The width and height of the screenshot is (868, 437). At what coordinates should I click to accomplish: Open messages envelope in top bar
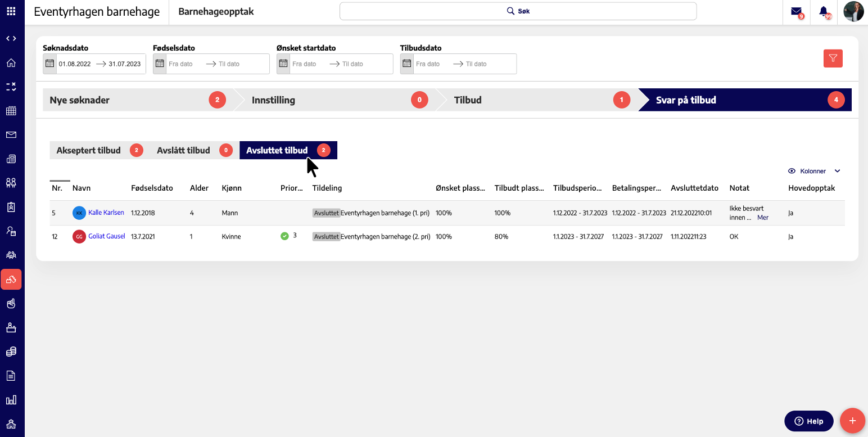pos(796,12)
